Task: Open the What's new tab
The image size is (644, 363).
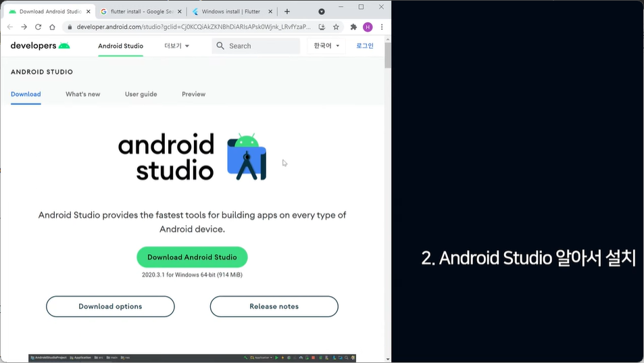Action: pos(83,94)
